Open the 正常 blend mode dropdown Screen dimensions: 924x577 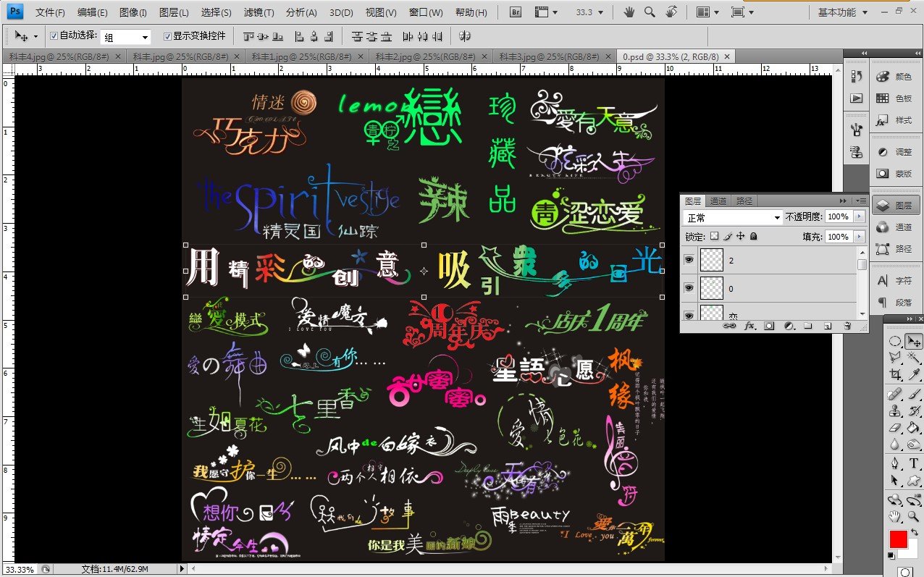point(733,217)
